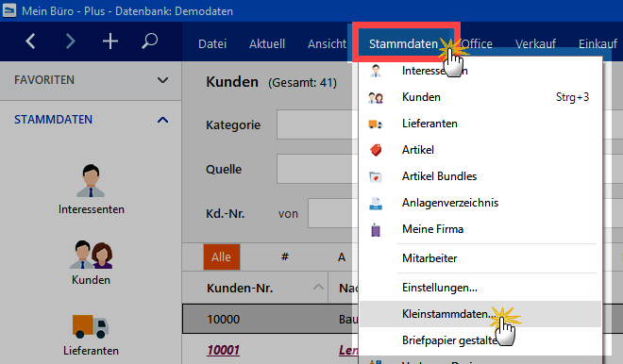Open the Verkauf menu
Screen dimensions: 623x364
[535, 43]
